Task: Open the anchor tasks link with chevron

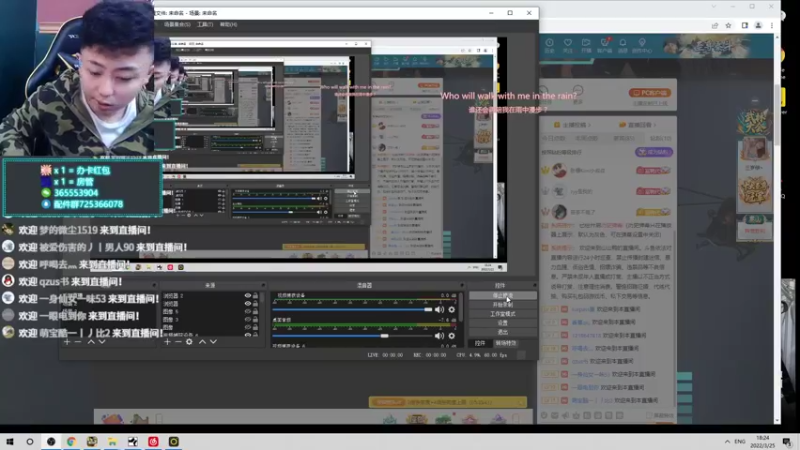Action: coord(572,124)
